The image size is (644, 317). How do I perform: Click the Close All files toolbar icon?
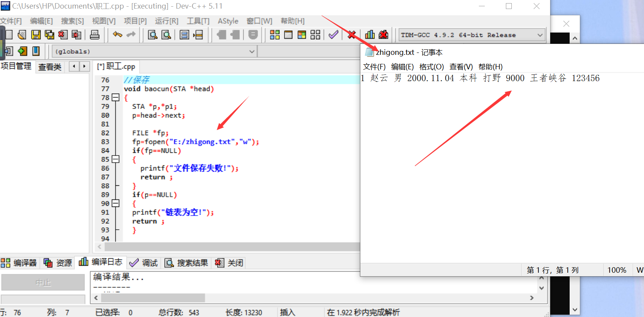click(76, 35)
